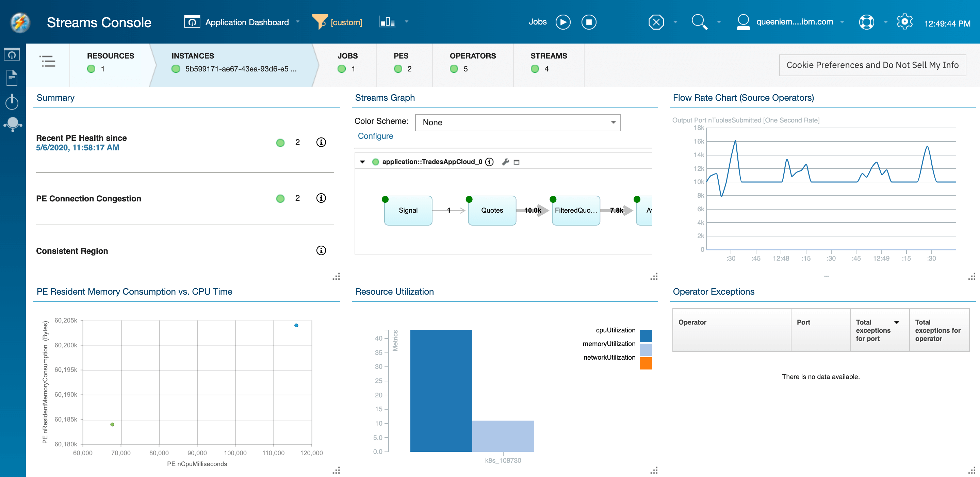Screen dimensions: 980x477
Task: Click the user profile icon
Action: [x=743, y=22]
